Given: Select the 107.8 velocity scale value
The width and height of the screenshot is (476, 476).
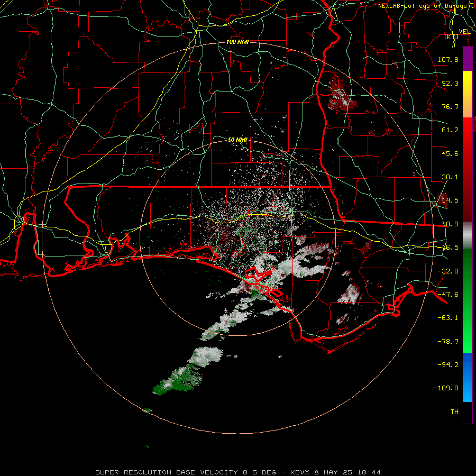Looking at the screenshot, I should click(x=448, y=59).
